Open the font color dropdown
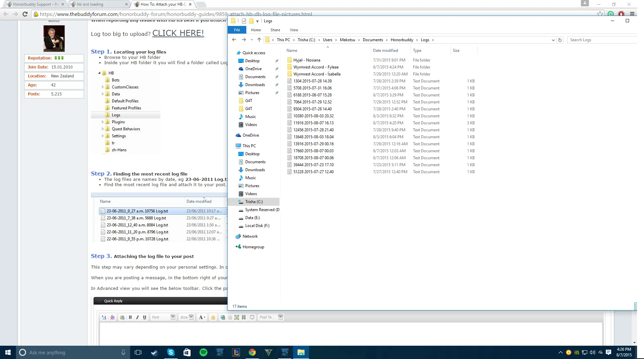Screen dimensions: 644x359 pos(202,317)
